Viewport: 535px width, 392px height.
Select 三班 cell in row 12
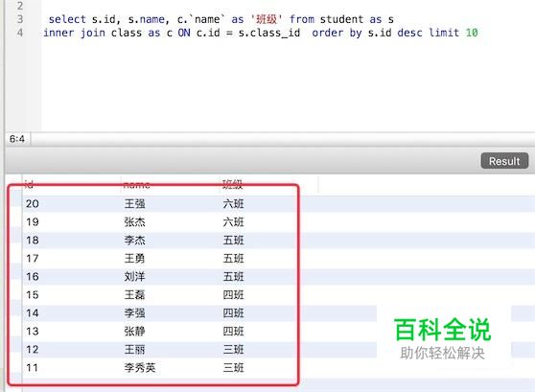pos(233,350)
